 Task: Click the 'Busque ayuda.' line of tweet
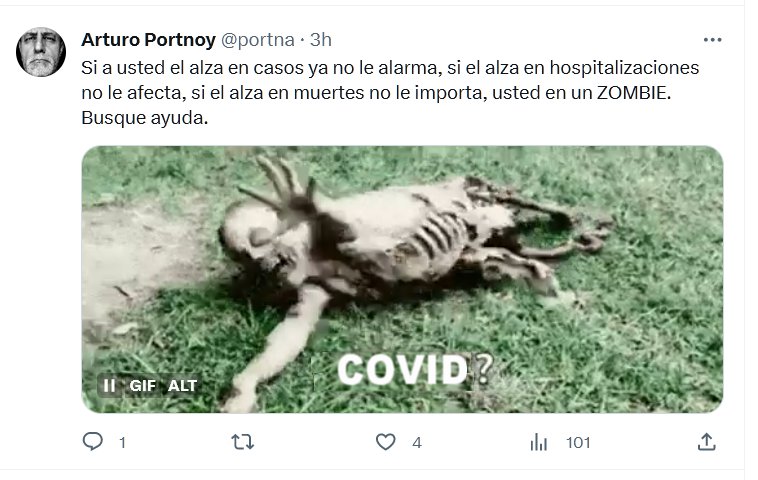click(x=145, y=117)
